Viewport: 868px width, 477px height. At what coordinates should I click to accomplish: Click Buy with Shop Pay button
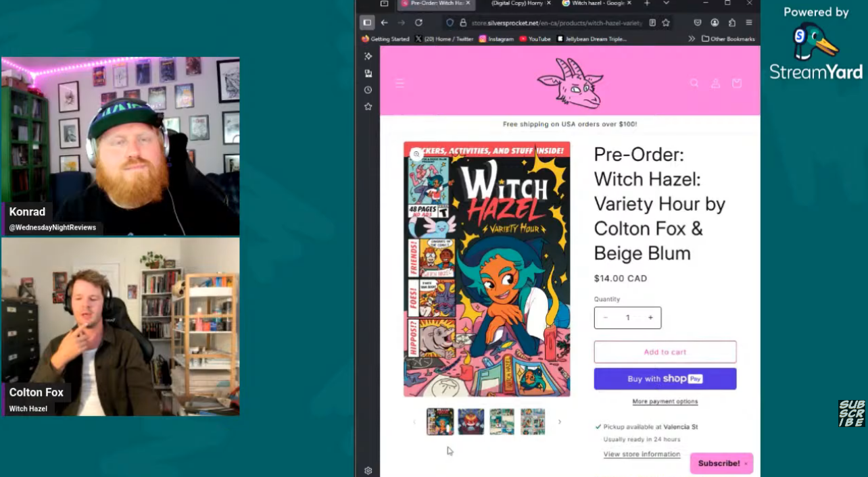coord(665,379)
